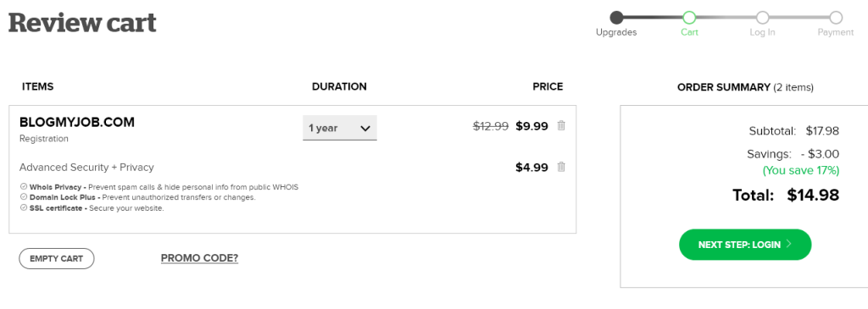Viewport: 868px width, 309px height.
Task: Select the Cart step circle
Action: pos(689,18)
